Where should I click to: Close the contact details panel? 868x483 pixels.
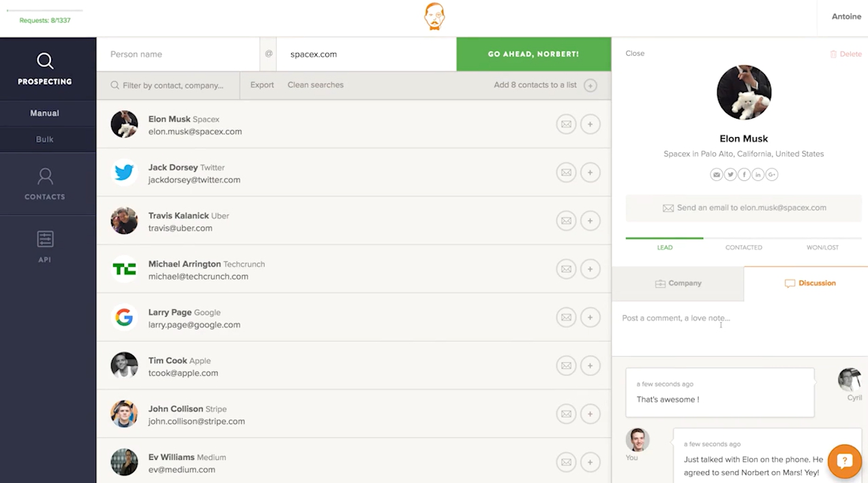tap(635, 53)
